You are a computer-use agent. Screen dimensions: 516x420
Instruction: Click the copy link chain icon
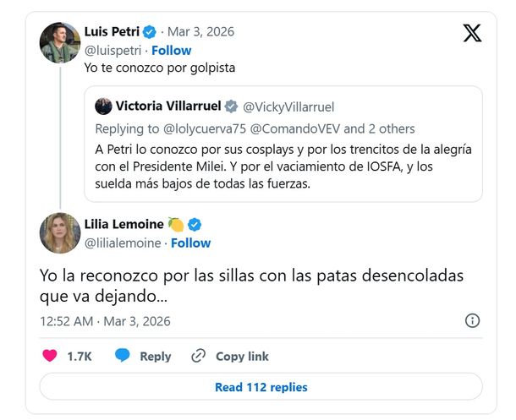click(x=199, y=356)
